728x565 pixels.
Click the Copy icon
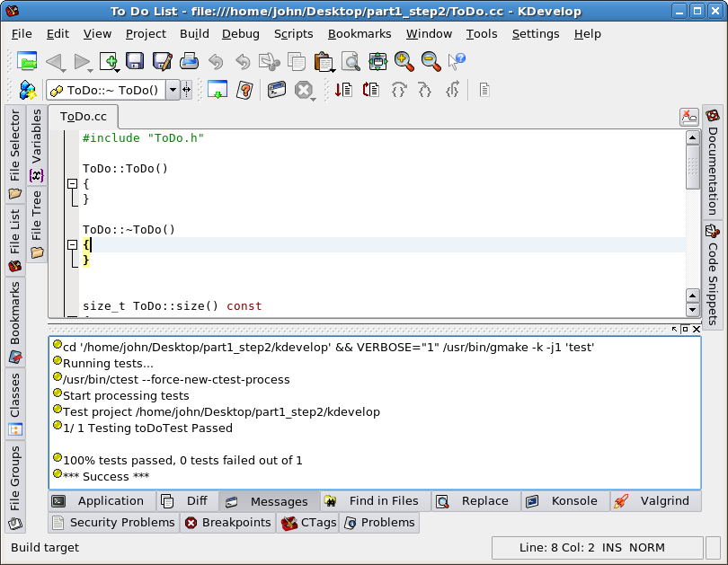coord(297,61)
